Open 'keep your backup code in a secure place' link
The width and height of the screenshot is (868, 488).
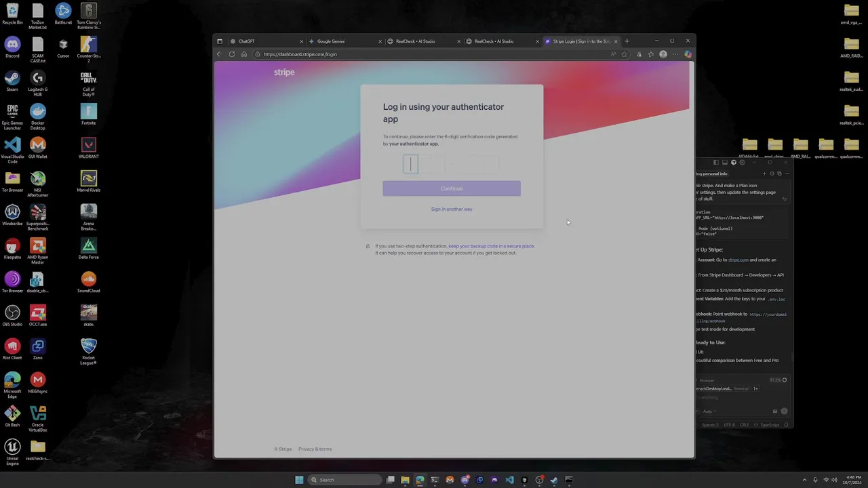pyautogui.click(x=492, y=246)
